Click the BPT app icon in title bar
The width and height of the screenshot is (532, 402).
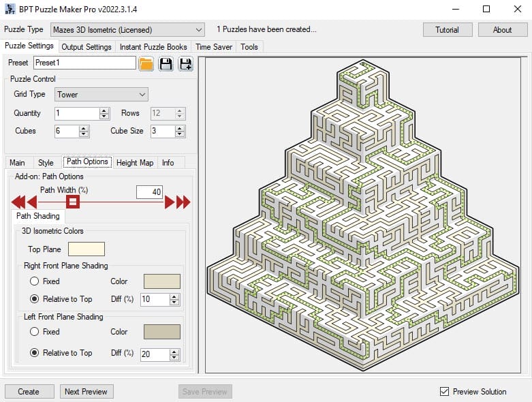click(x=10, y=9)
